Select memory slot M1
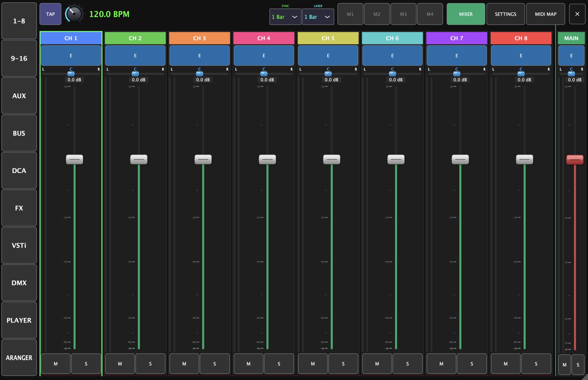Image resolution: width=588 pixels, height=380 pixels. (350, 14)
